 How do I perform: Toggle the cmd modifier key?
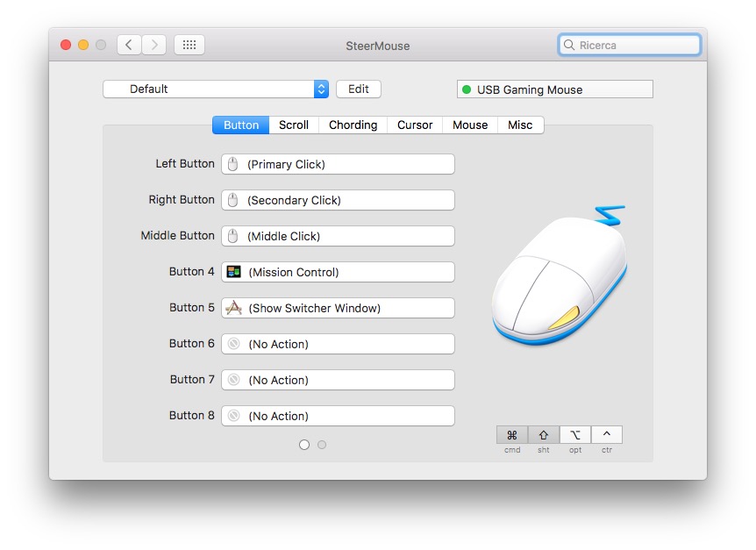(x=512, y=435)
